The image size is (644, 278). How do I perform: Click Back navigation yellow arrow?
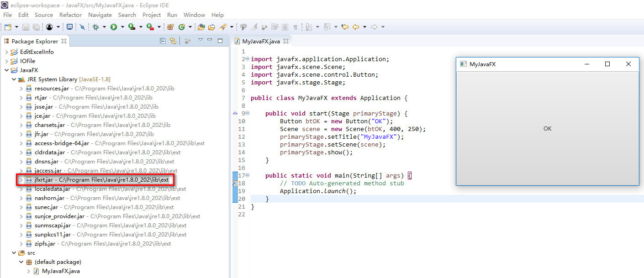(x=355, y=27)
